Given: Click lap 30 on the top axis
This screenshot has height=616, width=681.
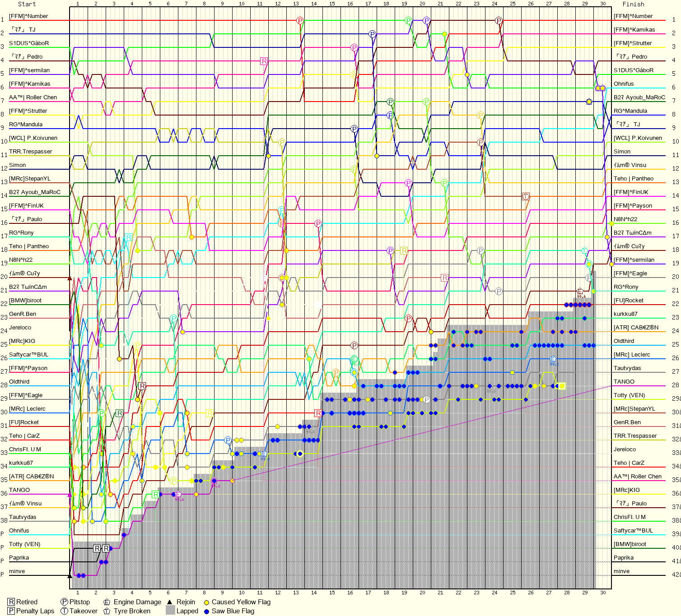Looking at the screenshot, I should click(603, 4).
